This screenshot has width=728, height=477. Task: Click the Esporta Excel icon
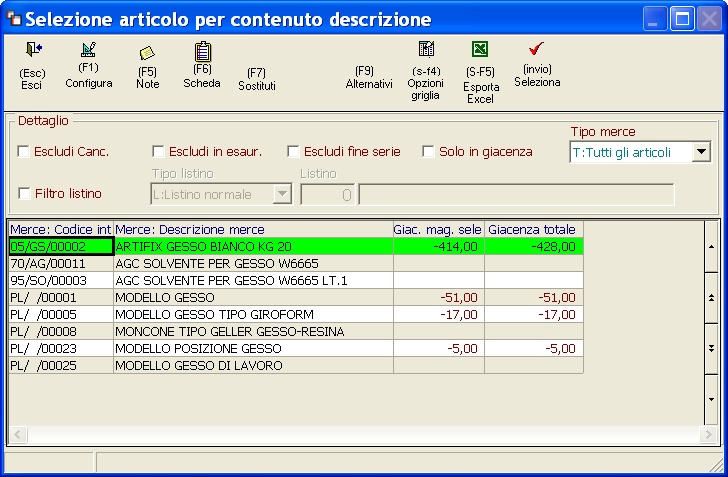click(480, 49)
